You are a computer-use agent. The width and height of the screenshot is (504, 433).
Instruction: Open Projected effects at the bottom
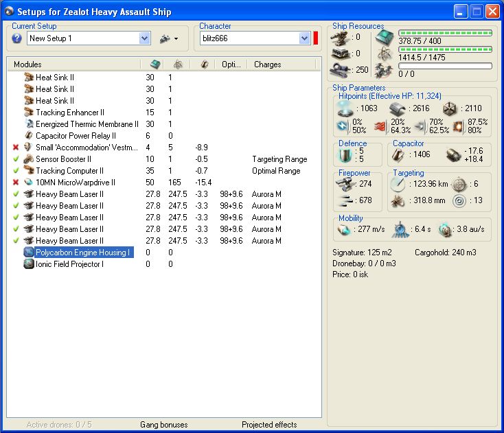pyautogui.click(x=270, y=425)
